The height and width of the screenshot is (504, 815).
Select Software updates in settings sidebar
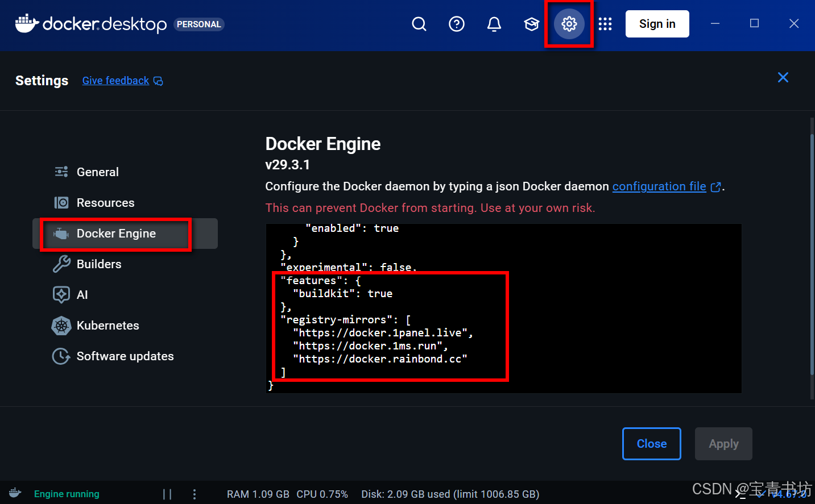(125, 356)
